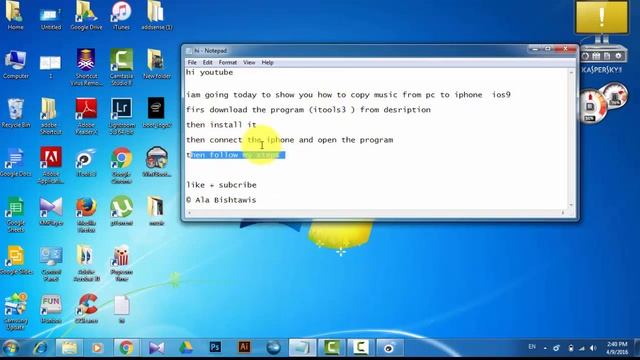
Task: Select the Google Docs desktop icon
Action: tap(16, 162)
